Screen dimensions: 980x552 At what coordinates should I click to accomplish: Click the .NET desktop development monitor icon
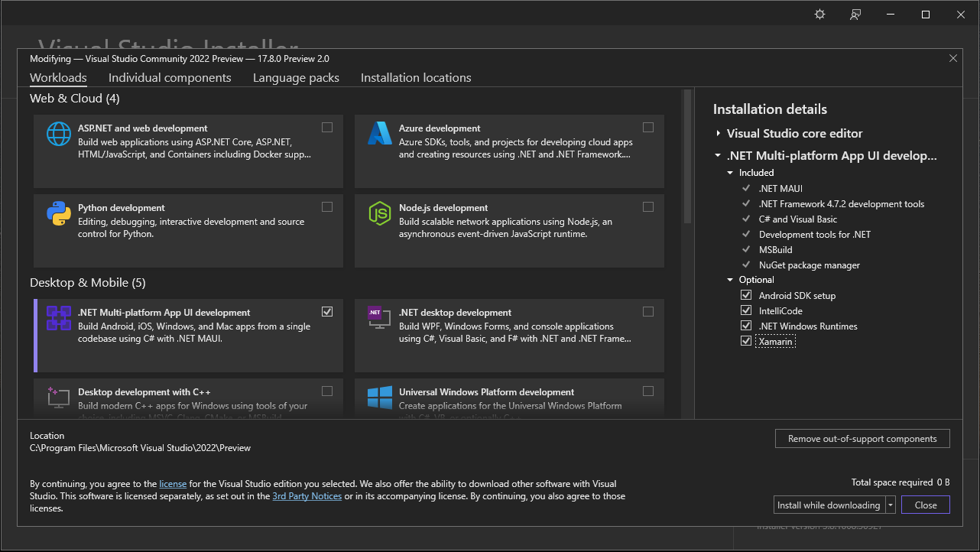(380, 318)
